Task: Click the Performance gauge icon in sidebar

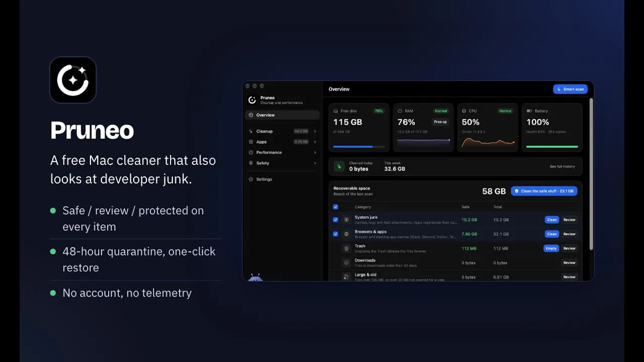Action: [x=251, y=152]
